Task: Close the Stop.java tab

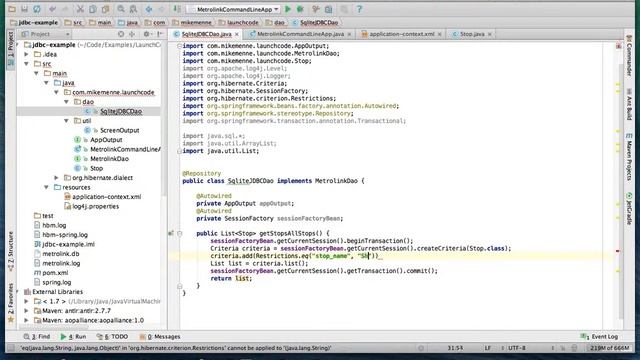Action: click(x=490, y=34)
